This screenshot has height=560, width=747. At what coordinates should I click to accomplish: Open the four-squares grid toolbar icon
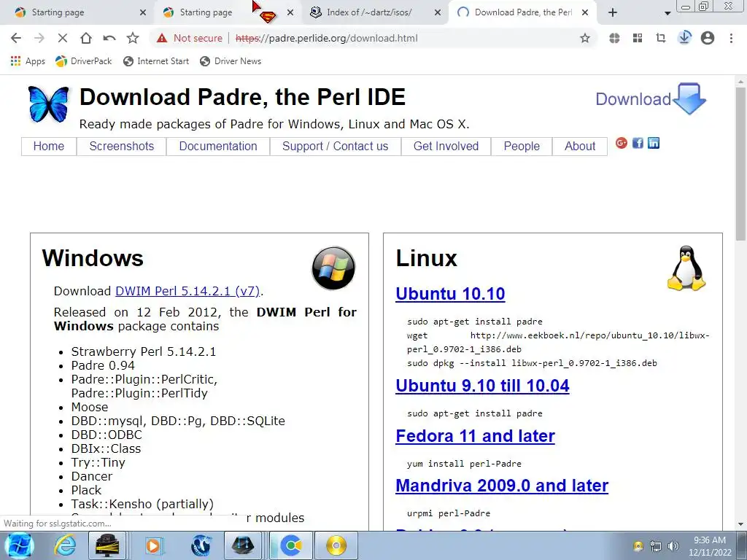(638, 38)
